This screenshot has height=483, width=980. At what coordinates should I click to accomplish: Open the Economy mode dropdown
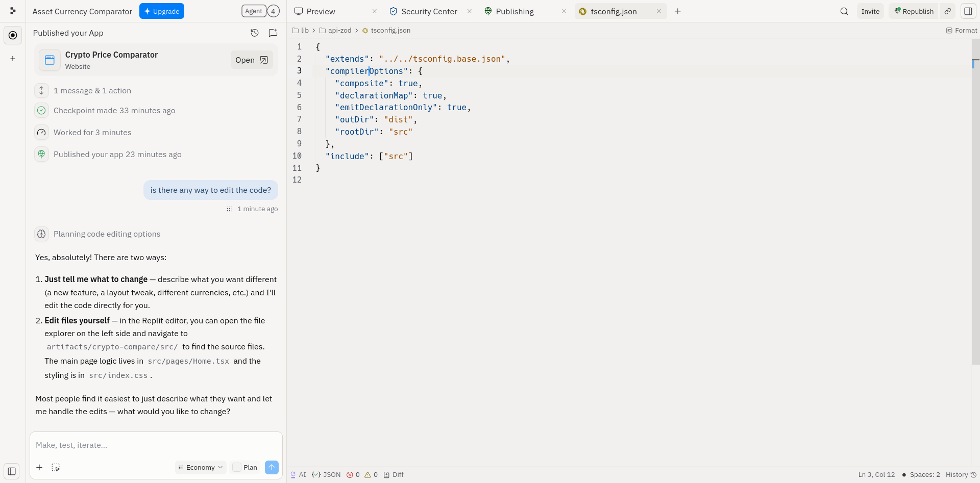(201, 467)
